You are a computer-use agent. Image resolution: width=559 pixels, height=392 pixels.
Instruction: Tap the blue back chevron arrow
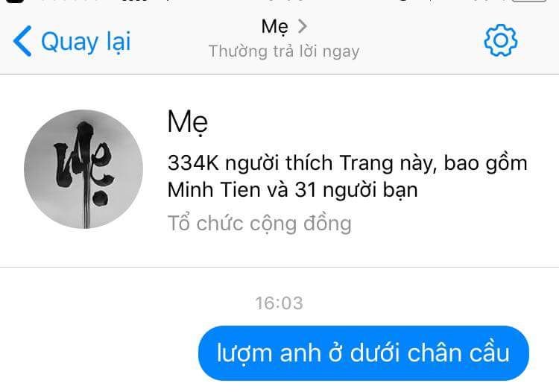tap(22, 41)
